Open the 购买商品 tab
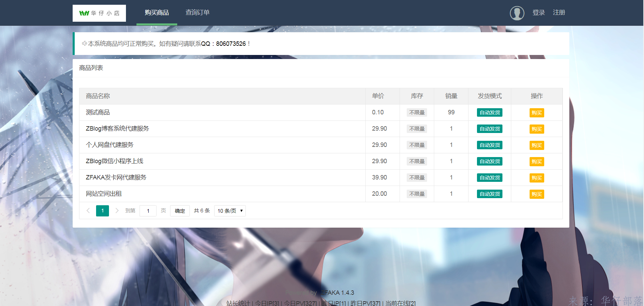The width and height of the screenshot is (644, 306). 157,13
